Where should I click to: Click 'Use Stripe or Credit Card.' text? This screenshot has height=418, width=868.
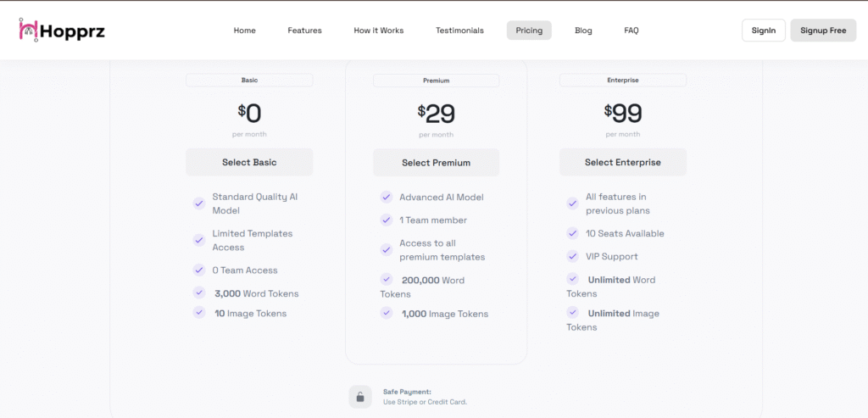426,402
